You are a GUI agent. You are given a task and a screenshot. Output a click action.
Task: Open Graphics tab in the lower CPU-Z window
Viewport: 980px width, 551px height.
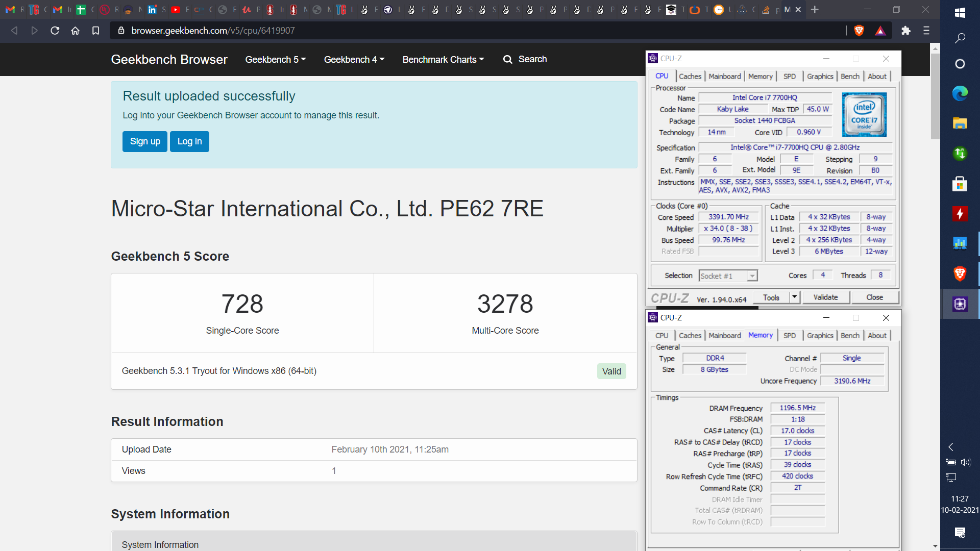pyautogui.click(x=820, y=336)
